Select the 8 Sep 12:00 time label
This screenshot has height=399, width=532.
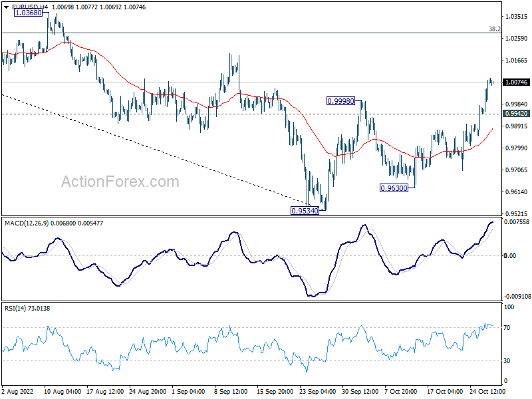231,392
